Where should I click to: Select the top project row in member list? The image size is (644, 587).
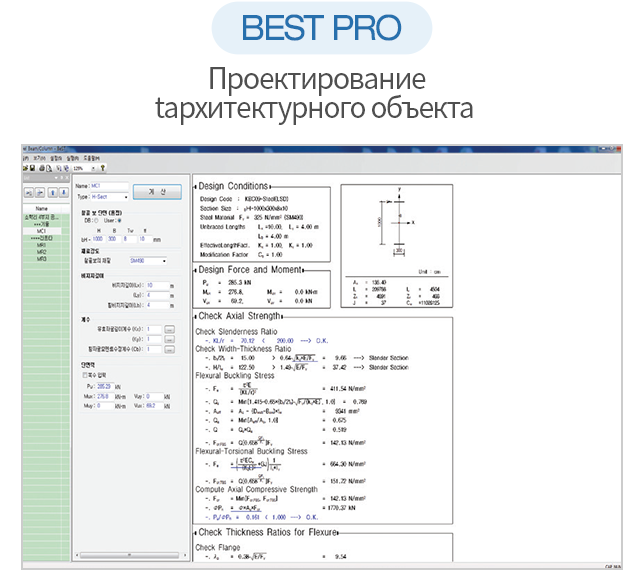(42, 218)
